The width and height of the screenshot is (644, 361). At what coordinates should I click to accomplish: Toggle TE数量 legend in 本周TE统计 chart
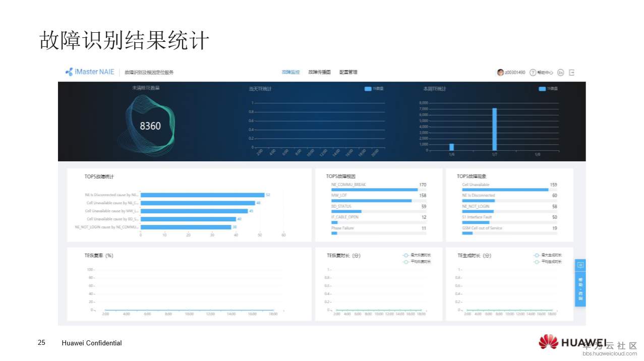[x=548, y=88]
